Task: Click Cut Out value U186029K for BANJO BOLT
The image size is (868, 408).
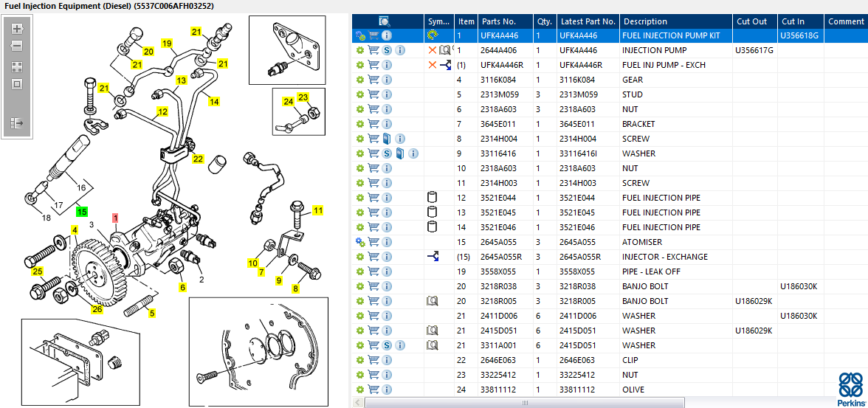Action: pyautogui.click(x=754, y=301)
